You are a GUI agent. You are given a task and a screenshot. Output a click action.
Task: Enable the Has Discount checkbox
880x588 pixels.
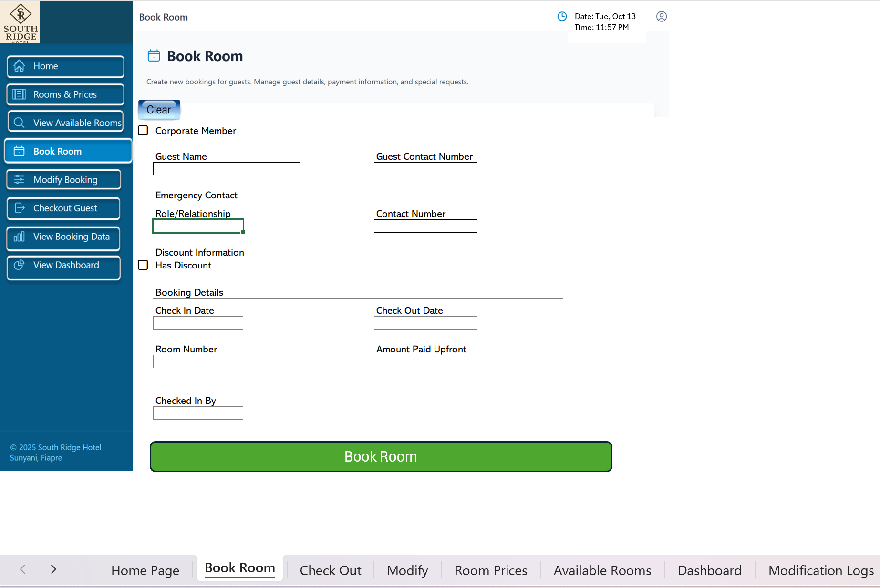(143, 265)
